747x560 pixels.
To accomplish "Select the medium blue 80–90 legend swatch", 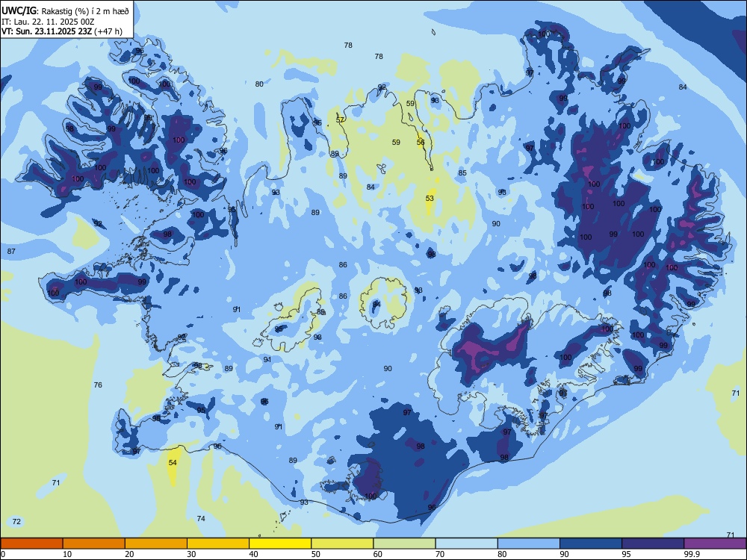I will coord(529,544).
